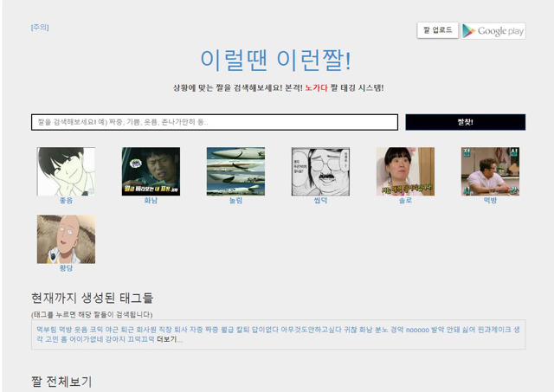
Task: Click the Google Play badge
Action: (493, 31)
